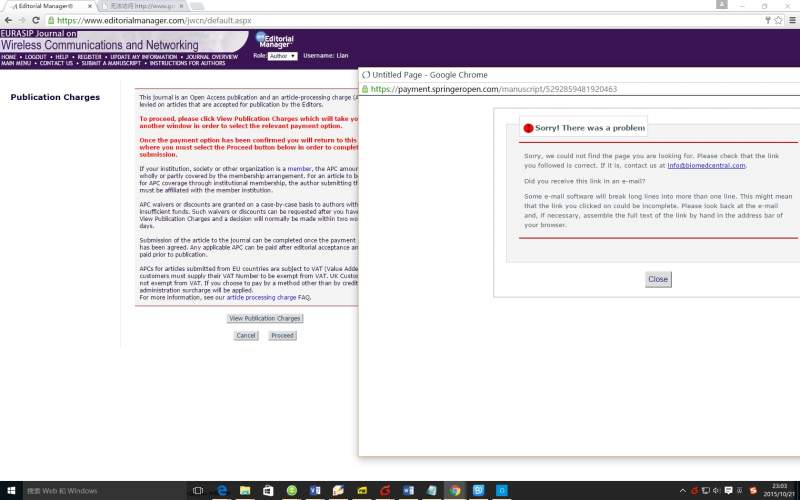Image resolution: width=800 pixels, height=500 pixels.
Task: Bookmark this page with the star icon
Action: (x=779, y=20)
